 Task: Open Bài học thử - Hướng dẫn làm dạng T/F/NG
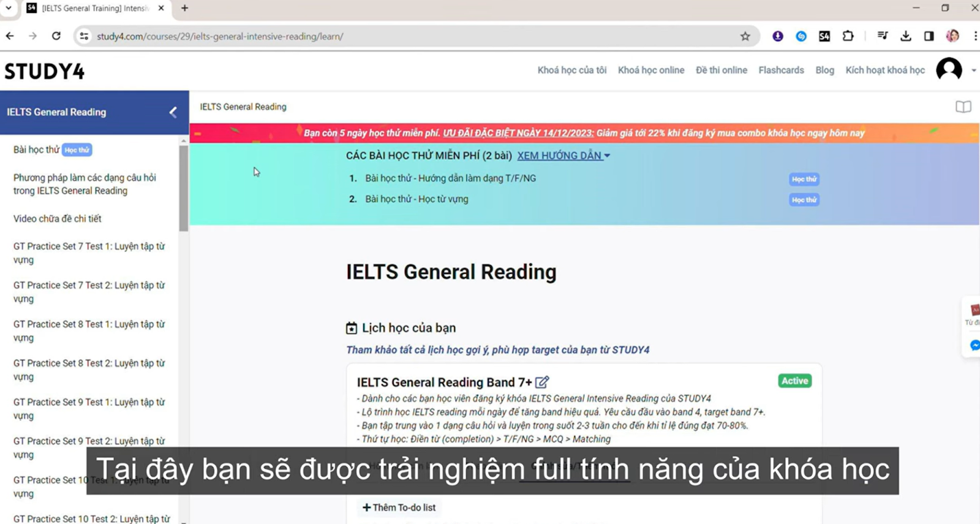450,178
